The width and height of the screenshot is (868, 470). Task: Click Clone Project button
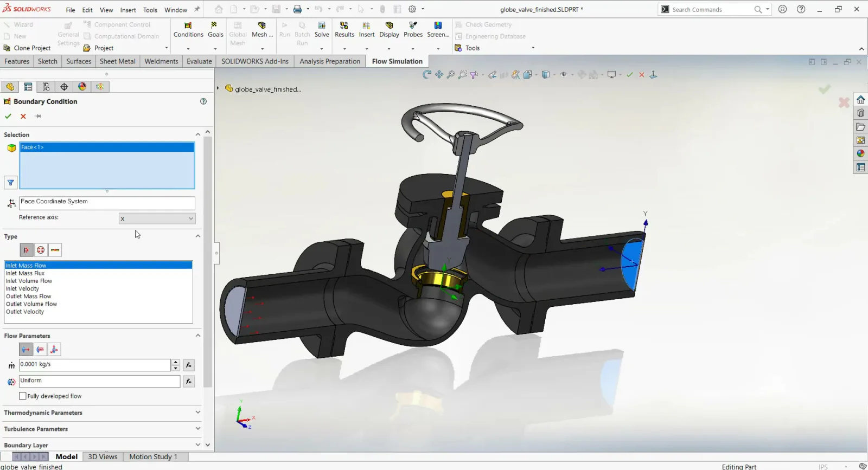[x=27, y=48]
